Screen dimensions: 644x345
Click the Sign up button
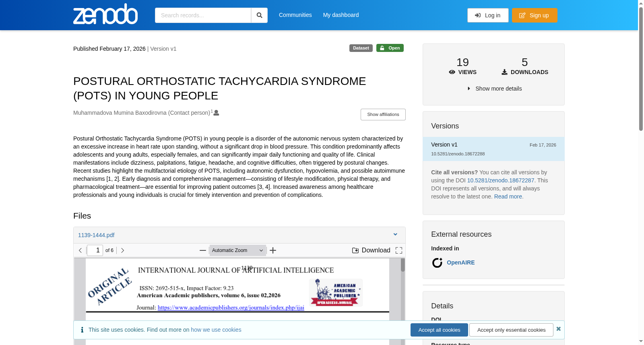pos(535,15)
